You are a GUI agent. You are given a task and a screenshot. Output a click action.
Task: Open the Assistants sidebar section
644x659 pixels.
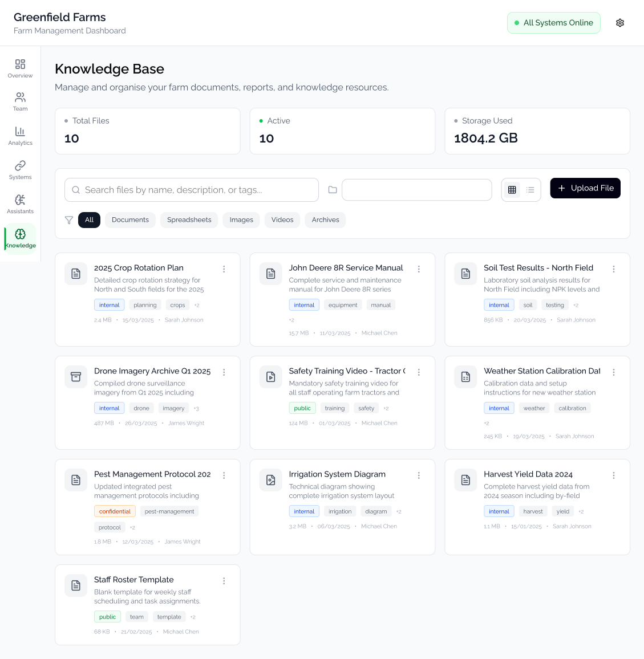(x=20, y=204)
